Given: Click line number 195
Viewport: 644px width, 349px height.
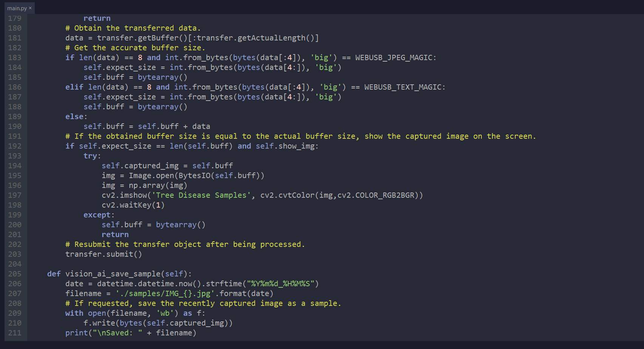Looking at the screenshot, I should [x=14, y=175].
